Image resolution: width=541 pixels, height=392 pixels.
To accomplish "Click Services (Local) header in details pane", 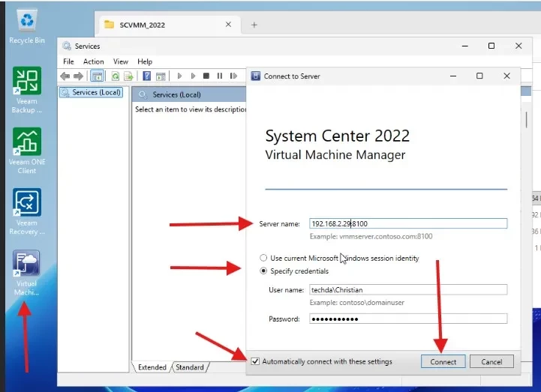I will 189,94.
